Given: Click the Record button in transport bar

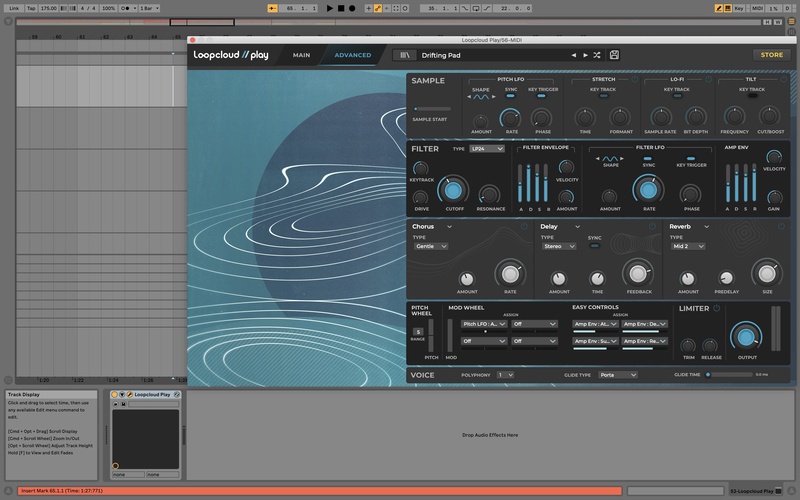Looking at the screenshot, I should 352,8.
